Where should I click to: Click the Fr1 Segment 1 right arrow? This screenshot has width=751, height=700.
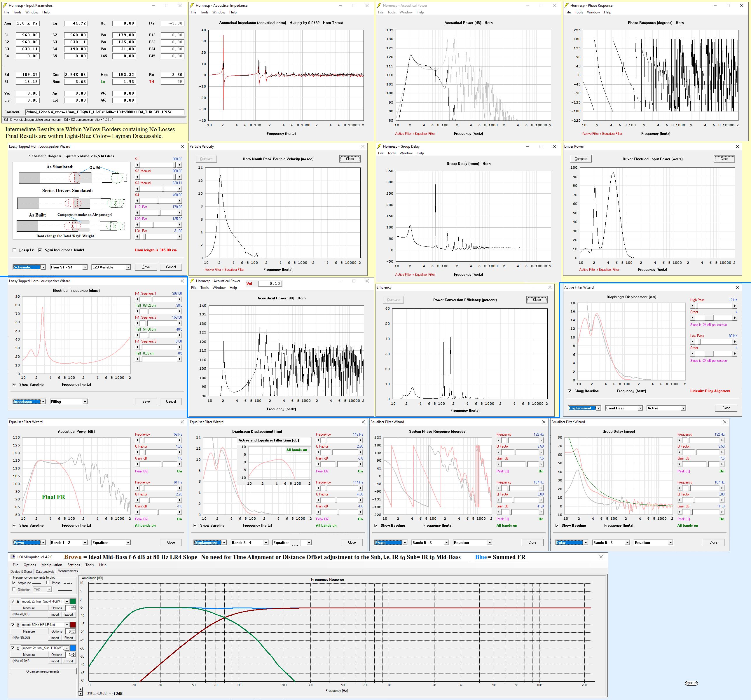pos(179,299)
